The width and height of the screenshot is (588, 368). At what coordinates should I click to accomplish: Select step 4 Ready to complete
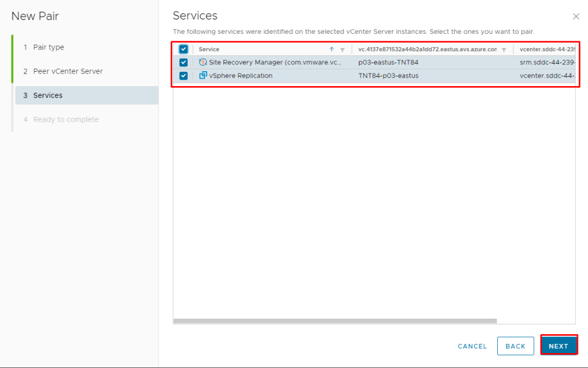click(x=65, y=119)
